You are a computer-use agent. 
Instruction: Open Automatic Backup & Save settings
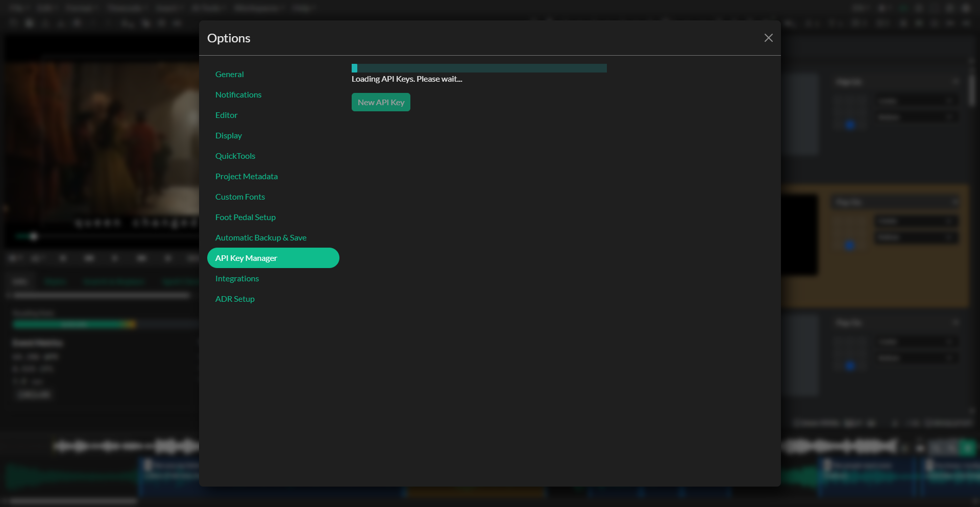tap(261, 237)
